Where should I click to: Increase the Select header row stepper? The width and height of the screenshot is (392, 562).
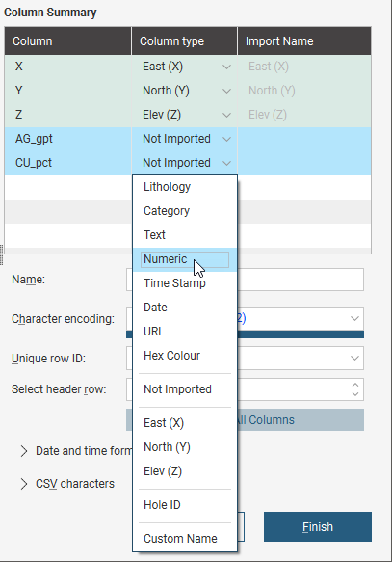(x=355, y=385)
